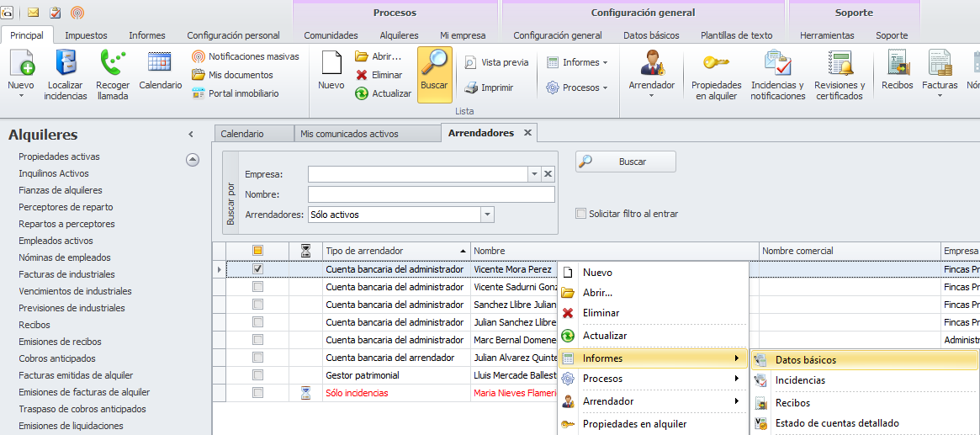Image resolution: width=980 pixels, height=435 pixels.
Task: Check the Julian Sanchez Llibre row checkbox
Action: 257,322
